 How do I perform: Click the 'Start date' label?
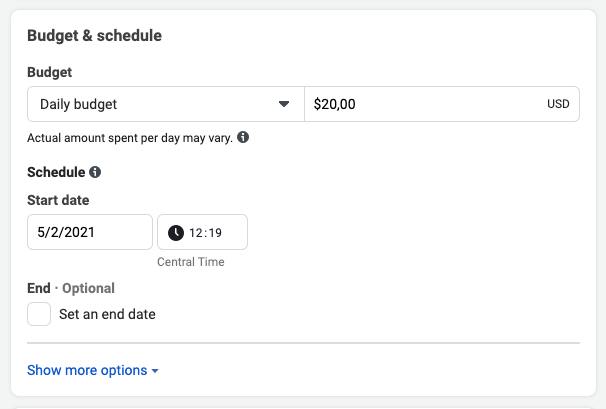tap(58, 200)
